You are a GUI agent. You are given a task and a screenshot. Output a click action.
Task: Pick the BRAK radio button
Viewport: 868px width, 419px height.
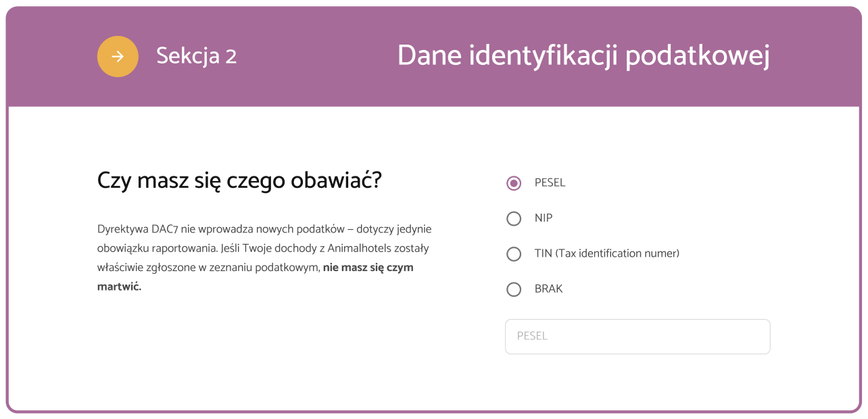pos(514,289)
